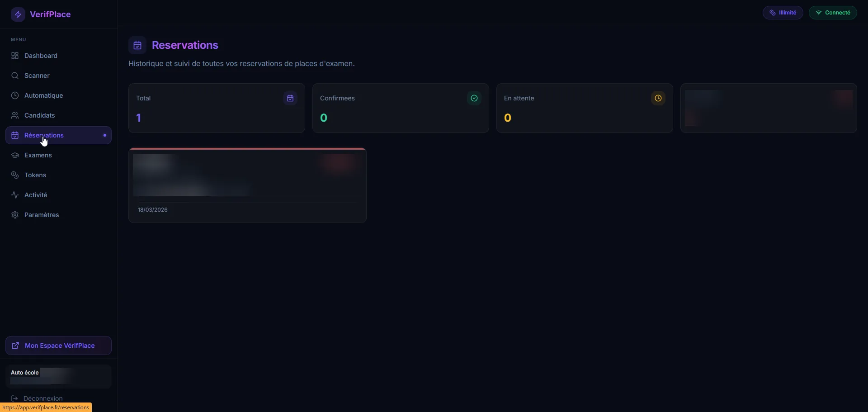Click the clock icon in En attente card
Image resolution: width=868 pixels, height=412 pixels.
click(x=658, y=98)
